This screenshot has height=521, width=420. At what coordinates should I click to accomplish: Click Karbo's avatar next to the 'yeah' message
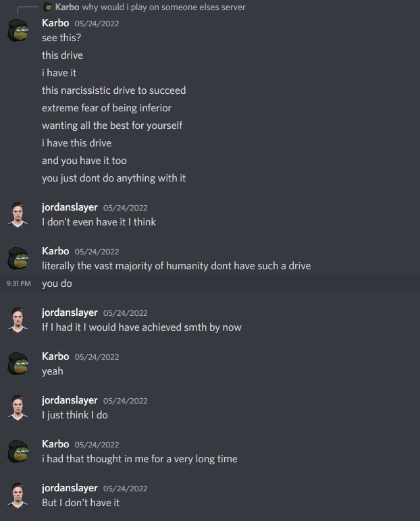tap(18, 364)
